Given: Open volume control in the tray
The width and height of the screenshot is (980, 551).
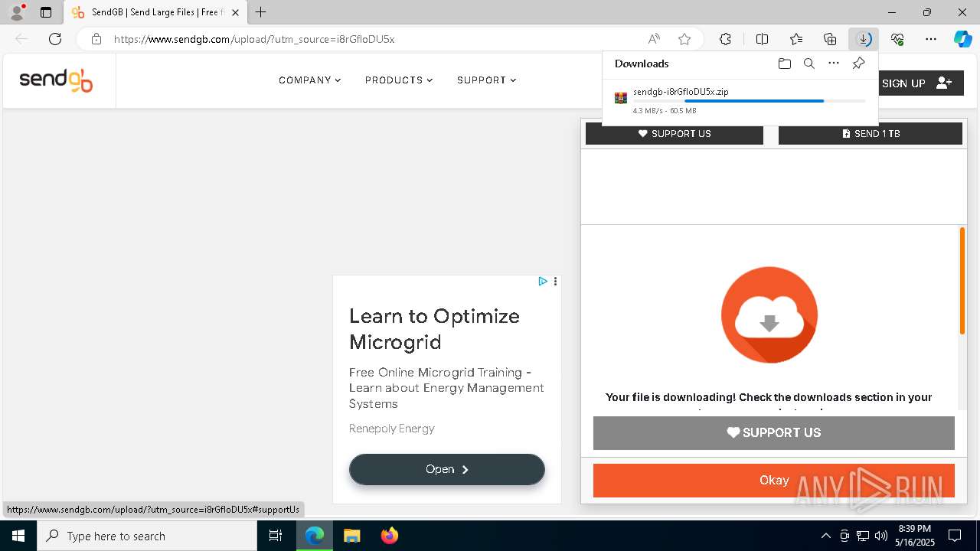Looking at the screenshot, I should point(881,536).
